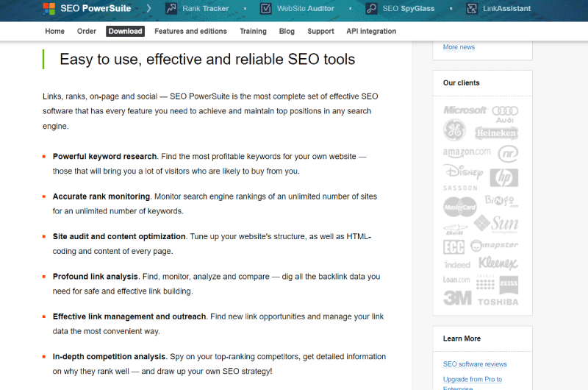Open Features and editions menu
The height and width of the screenshot is (390, 588).
coord(190,31)
